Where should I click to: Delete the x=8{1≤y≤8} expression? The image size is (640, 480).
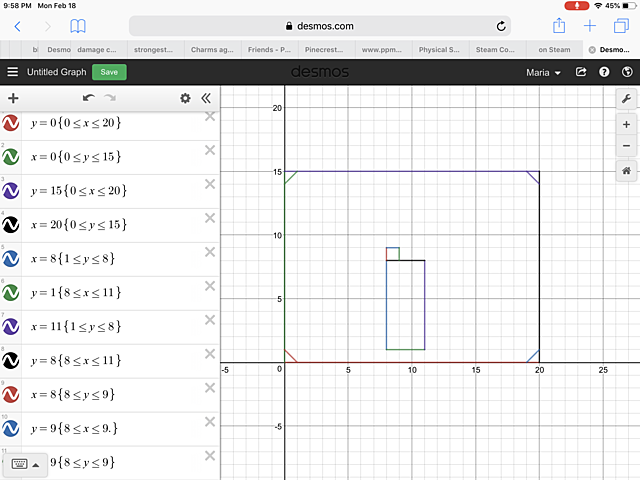coord(210,252)
